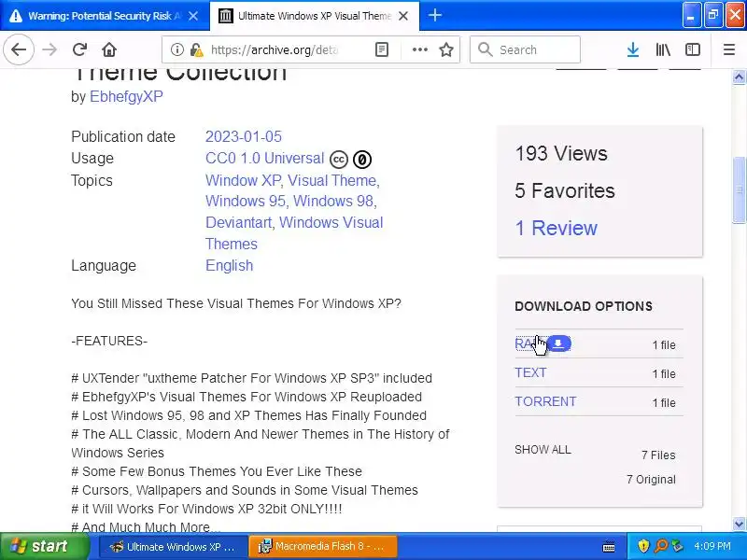
Task: Click the magnifier search tray icon
Action: pyautogui.click(x=661, y=546)
